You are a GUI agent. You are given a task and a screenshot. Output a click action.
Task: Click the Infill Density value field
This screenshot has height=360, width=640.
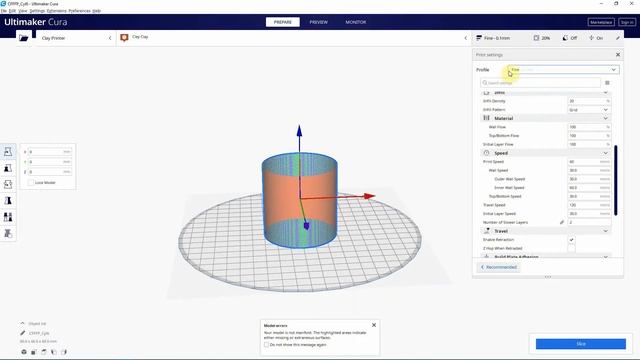click(x=589, y=101)
